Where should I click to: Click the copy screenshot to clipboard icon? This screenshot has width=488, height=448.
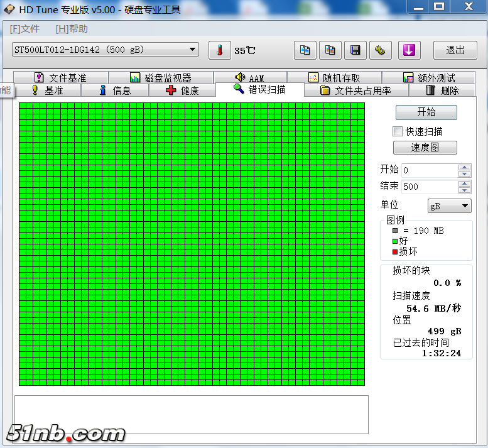[x=330, y=50]
